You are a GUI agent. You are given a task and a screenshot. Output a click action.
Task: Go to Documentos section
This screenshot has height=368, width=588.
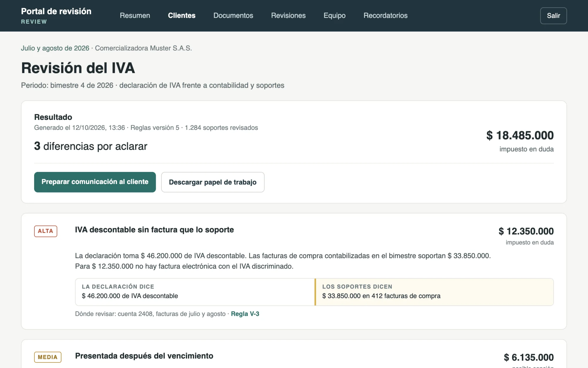click(233, 16)
